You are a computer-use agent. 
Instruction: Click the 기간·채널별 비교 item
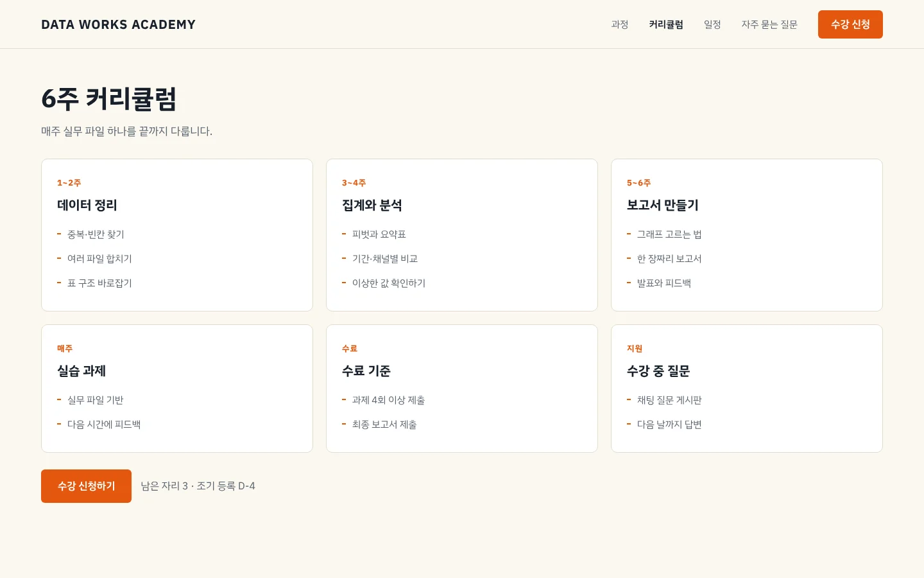click(385, 259)
